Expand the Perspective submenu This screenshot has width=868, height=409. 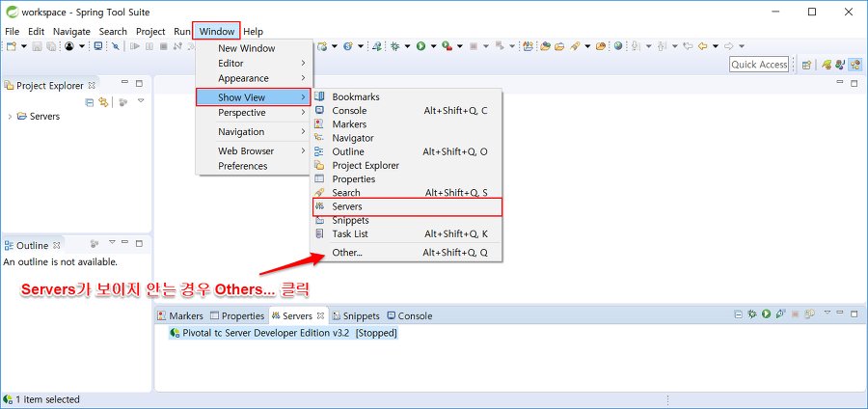coord(254,112)
